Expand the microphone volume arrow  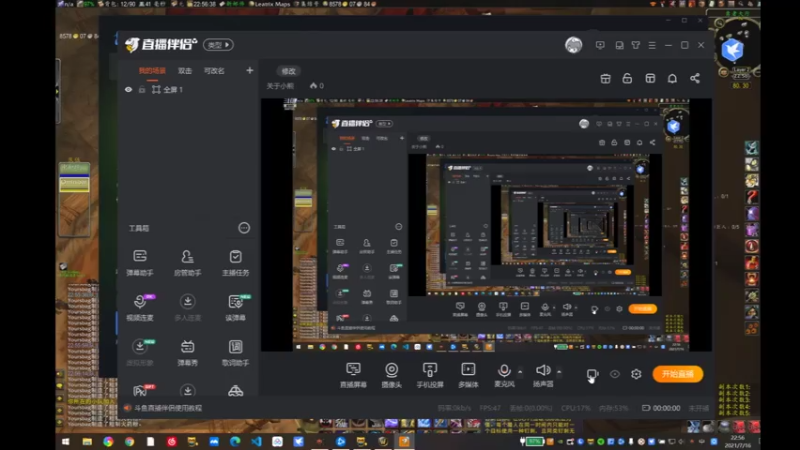tap(520, 371)
